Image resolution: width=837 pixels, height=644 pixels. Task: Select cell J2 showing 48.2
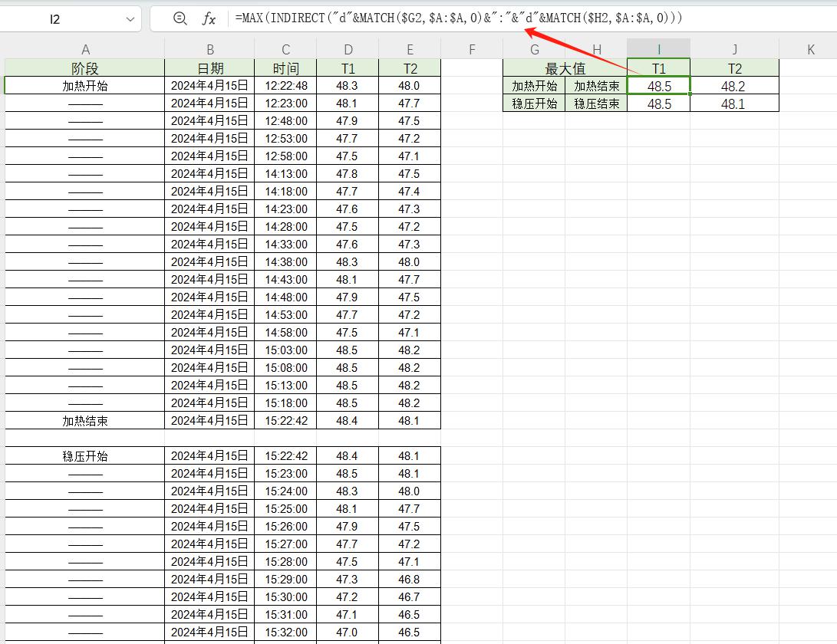point(734,86)
